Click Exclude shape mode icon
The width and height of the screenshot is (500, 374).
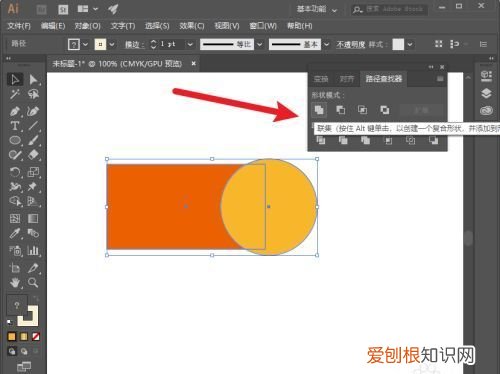coord(385,110)
